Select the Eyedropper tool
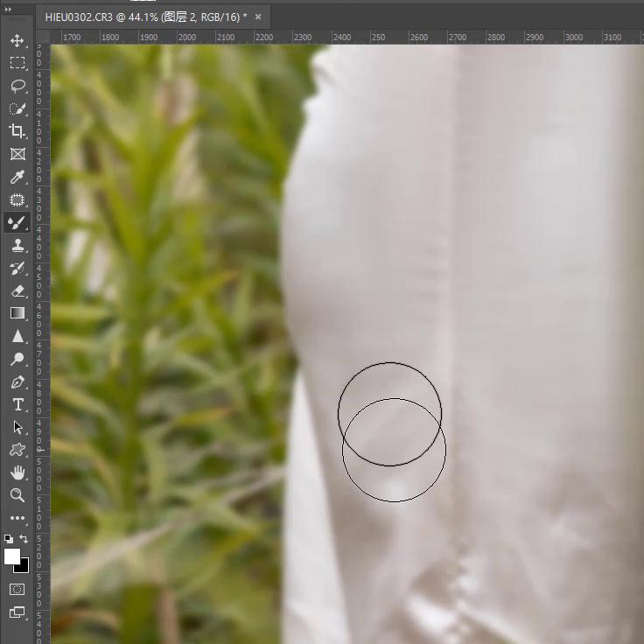Screen dimensions: 644x644 17,177
